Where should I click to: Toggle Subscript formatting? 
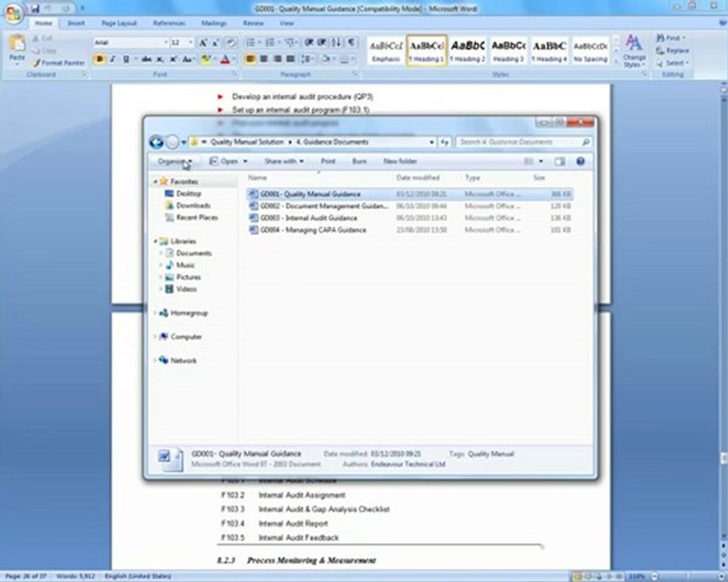[x=159, y=59]
